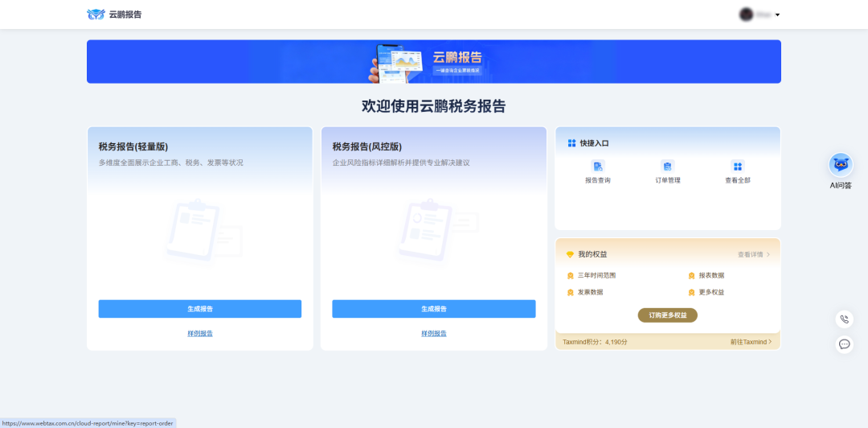
Task: Click the 报表数据 benefit text
Action: point(711,275)
